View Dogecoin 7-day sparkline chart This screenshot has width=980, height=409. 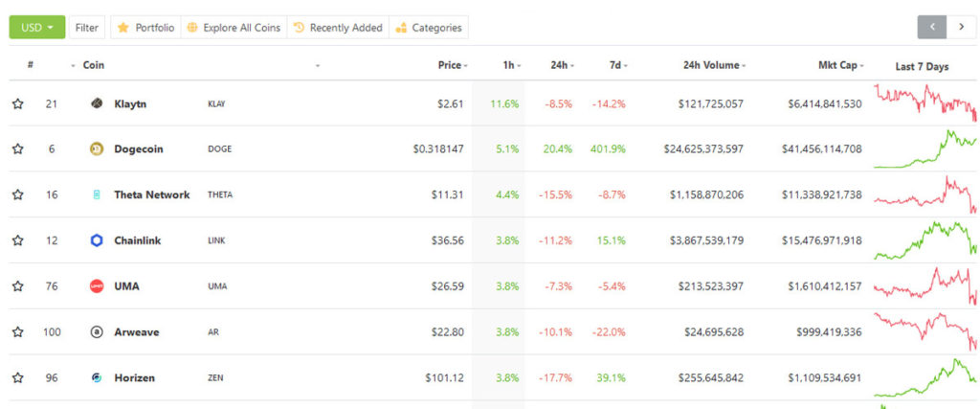tap(925, 148)
